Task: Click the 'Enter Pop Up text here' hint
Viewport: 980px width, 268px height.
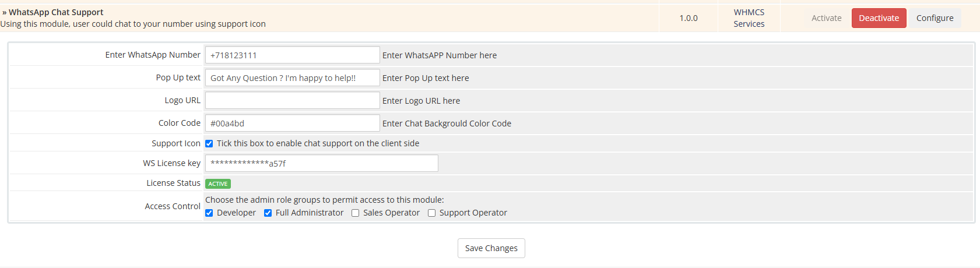Action: tap(426, 78)
